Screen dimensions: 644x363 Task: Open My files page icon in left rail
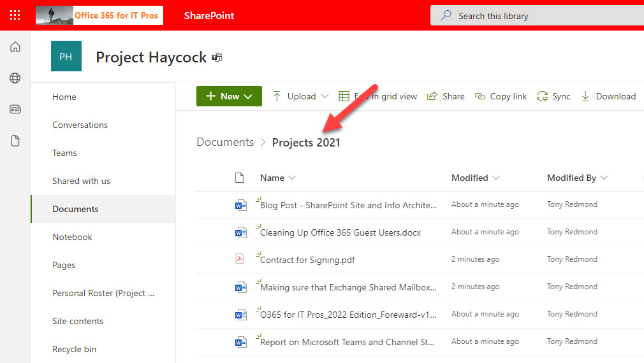[15, 141]
